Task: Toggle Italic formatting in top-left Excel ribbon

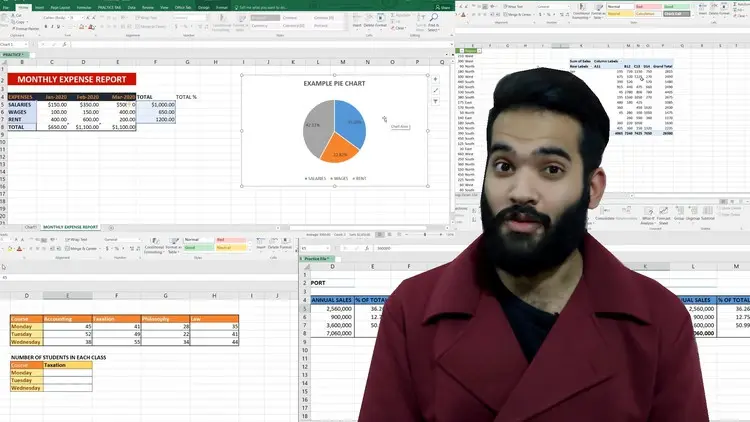Action: click(x=52, y=27)
